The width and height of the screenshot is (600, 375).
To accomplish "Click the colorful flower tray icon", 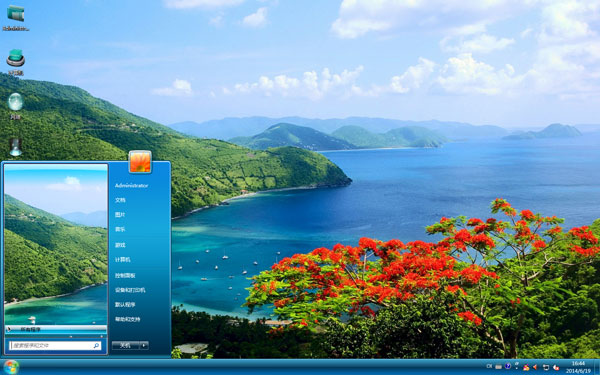I will coord(526,367).
